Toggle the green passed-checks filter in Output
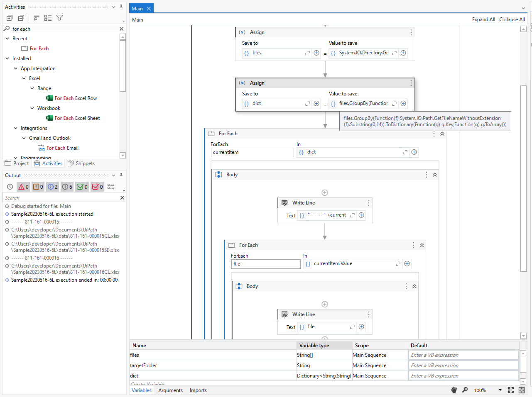 pos(82,187)
